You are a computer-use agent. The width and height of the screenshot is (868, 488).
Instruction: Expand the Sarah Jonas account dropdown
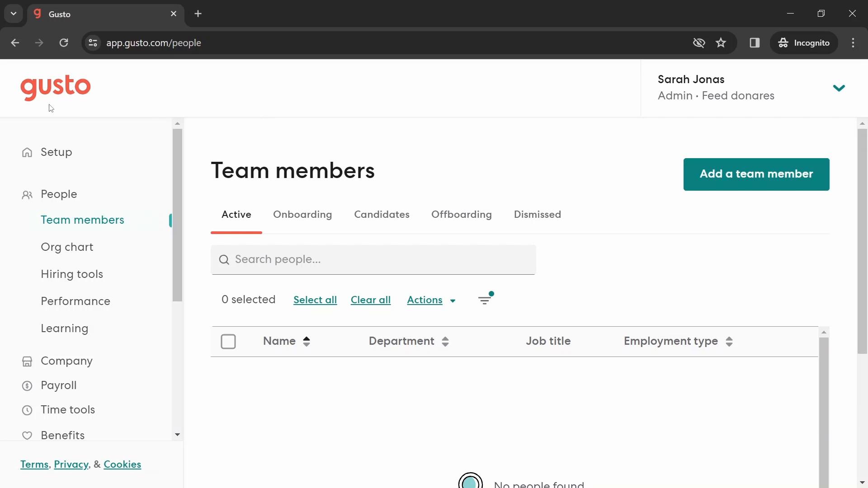coord(840,88)
